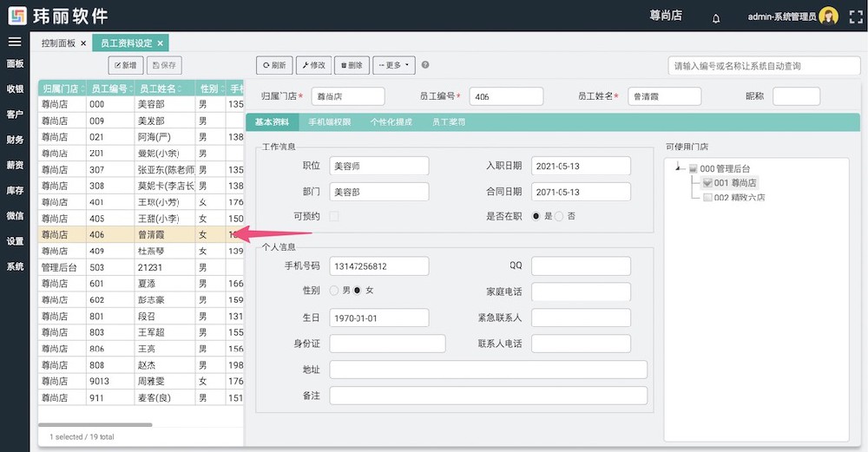Select 否 for 是否在职

click(559, 216)
